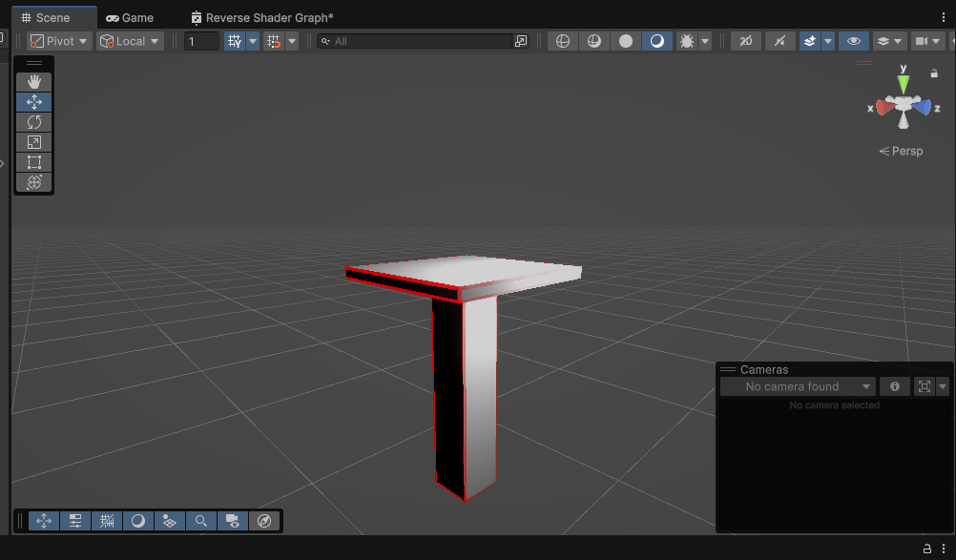
Task: Select the Rect Transform tool
Action: [x=33, y=161]
